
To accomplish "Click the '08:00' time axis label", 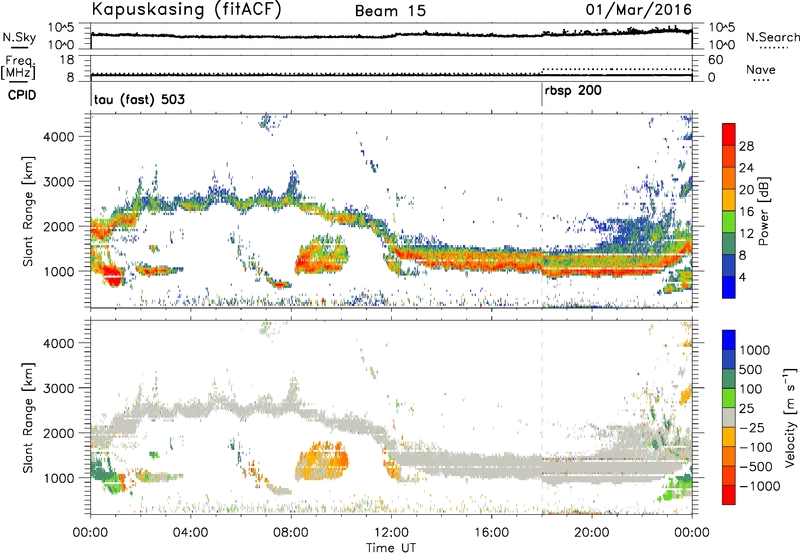I will click(291, 533).
